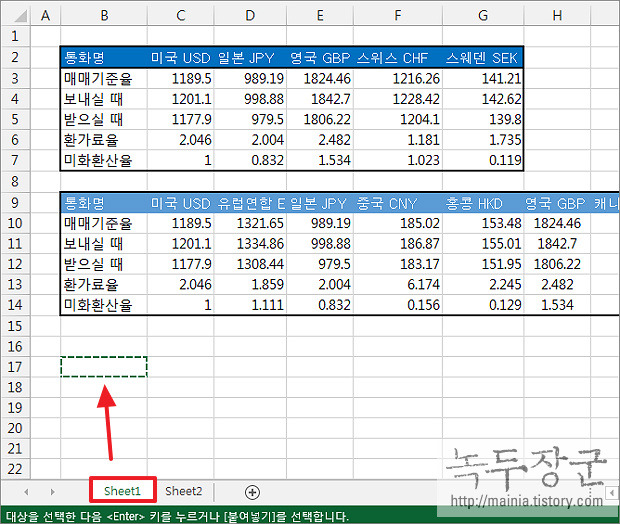Switch to the Sheet1 tab

(x=123, y=491)
